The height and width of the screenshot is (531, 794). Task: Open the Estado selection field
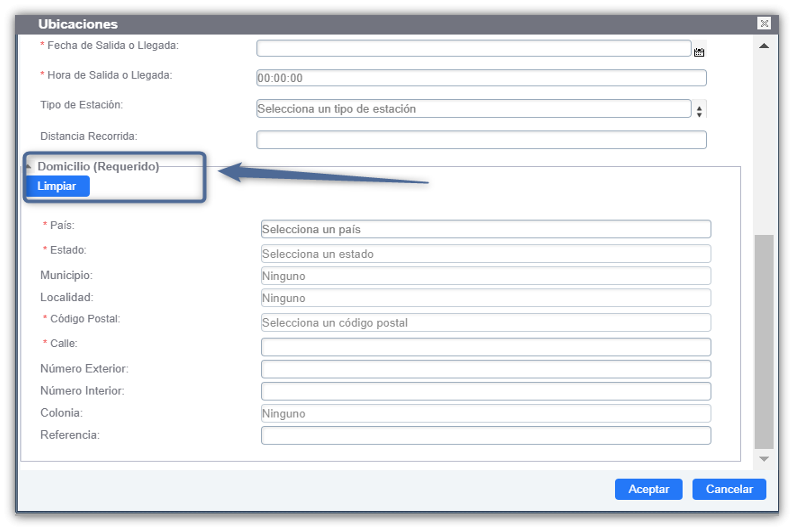[486, 254]
